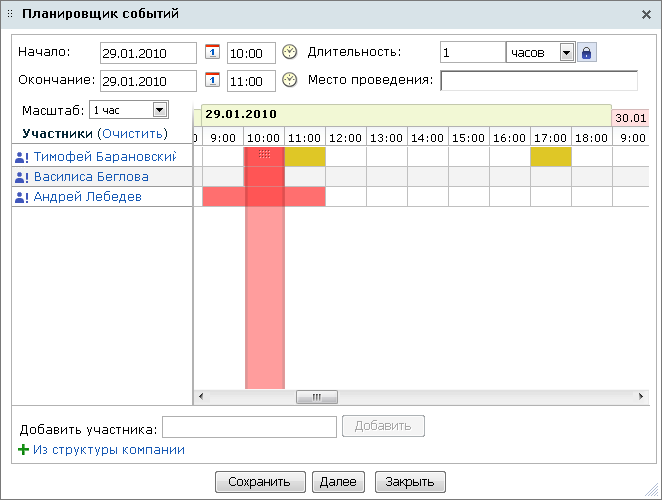Expand the duration units dropdown часов
Screen dimensions: 662x500
(x=566, y=52)
